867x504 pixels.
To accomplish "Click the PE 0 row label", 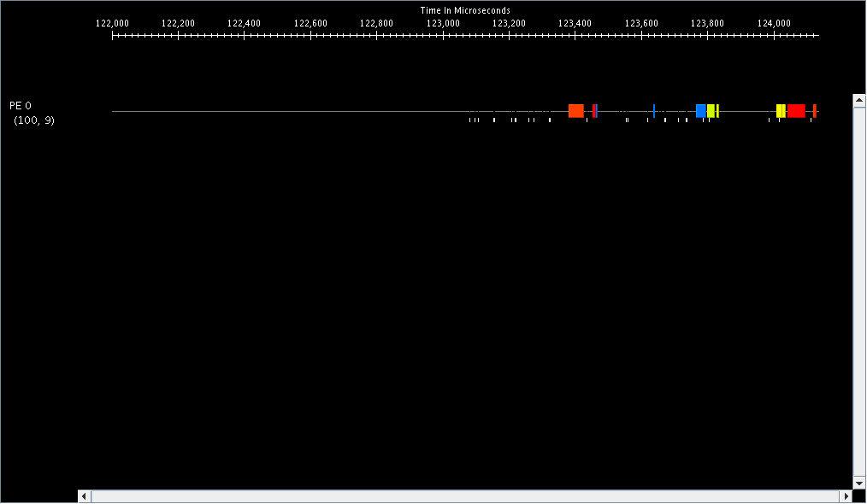I will pyautogui.click(x=21, y=106).
